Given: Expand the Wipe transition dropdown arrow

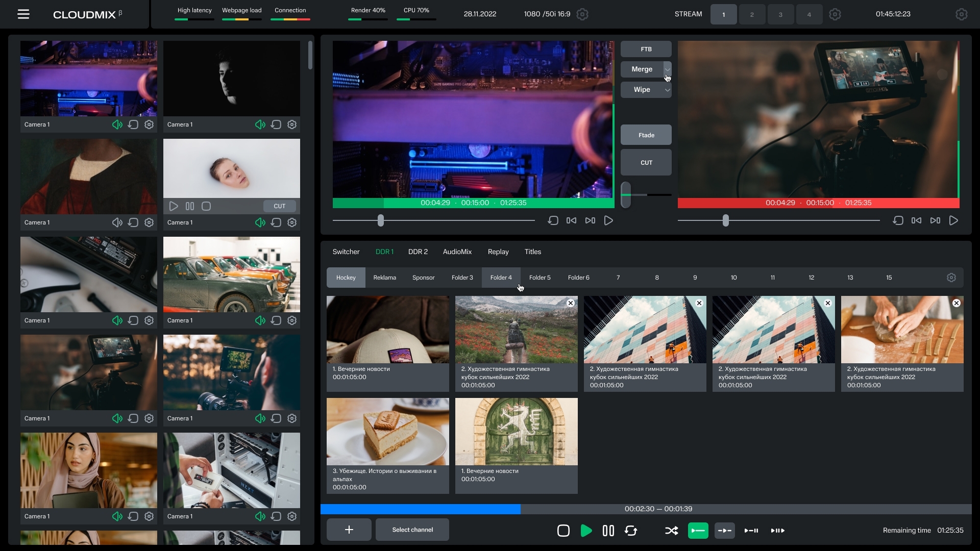Looking at the screenshot, I should 667,90.
